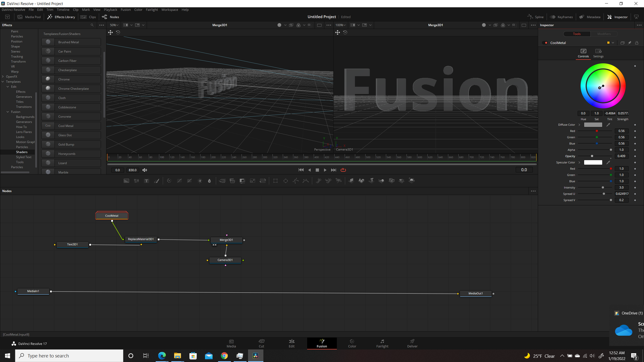Select the Chrome shader template

click(x=71, y=79)
